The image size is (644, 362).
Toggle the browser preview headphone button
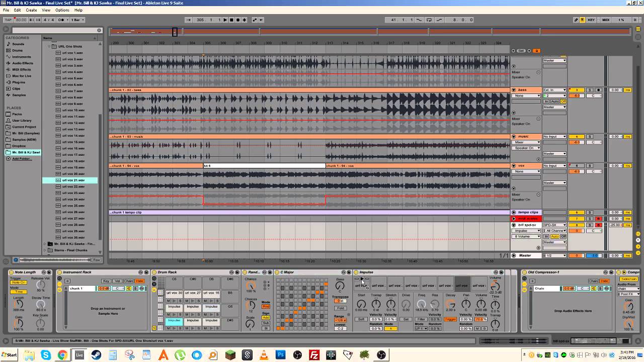pos(16,260)
